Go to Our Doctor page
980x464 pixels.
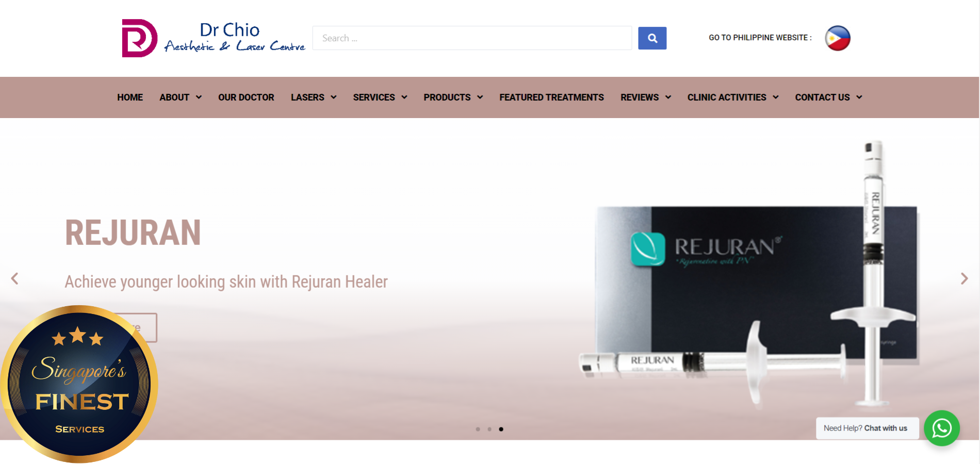click(x=246, y=97)
